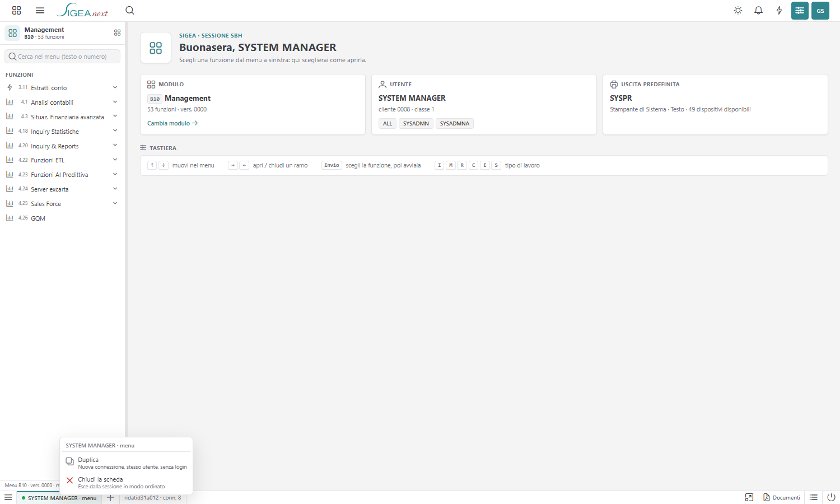Open the modules grid icon beside the SIGEA logo
Image resolution: width=840 pixels, height=504 pixels.
(x=16, y=11)
